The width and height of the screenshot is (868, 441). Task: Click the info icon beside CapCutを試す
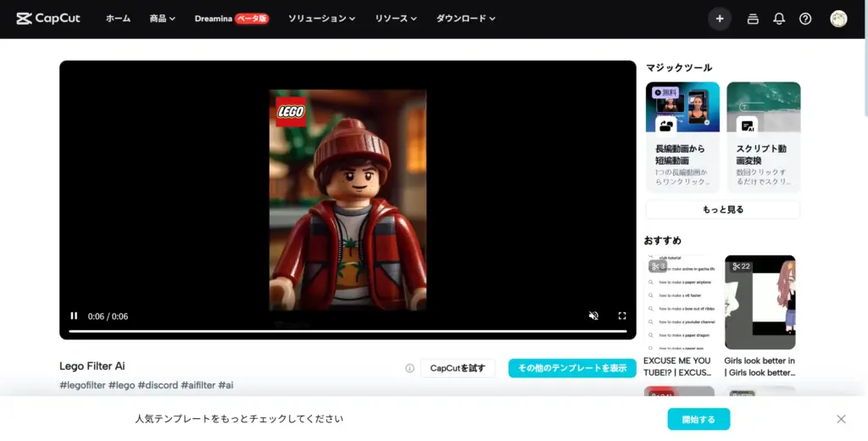coord(409,368)
